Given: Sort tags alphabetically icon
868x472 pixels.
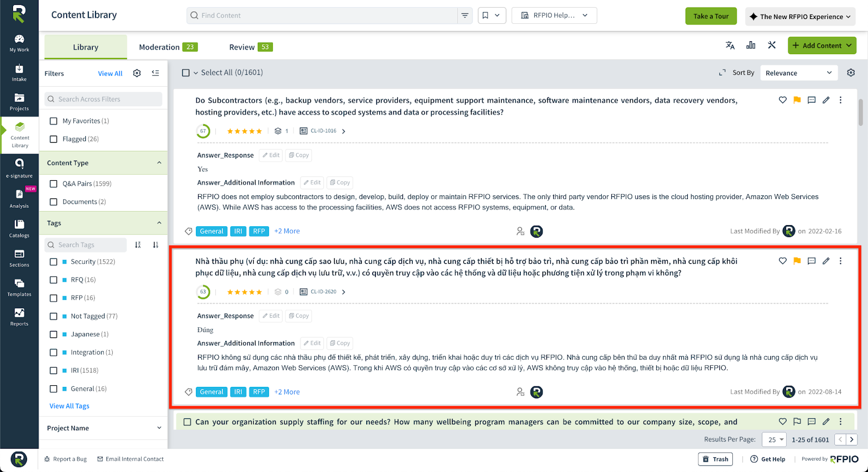Looking at the screenshot, I should pyautogui.click(x=138, y=245).
